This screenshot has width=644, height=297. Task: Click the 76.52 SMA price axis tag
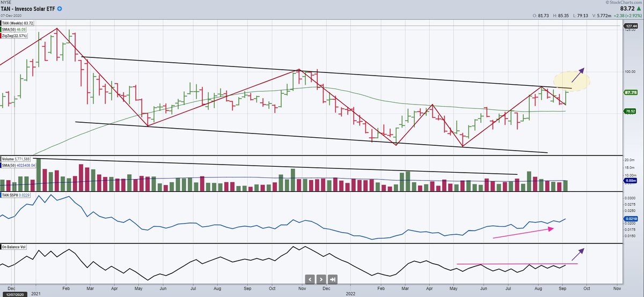[630, 111]
